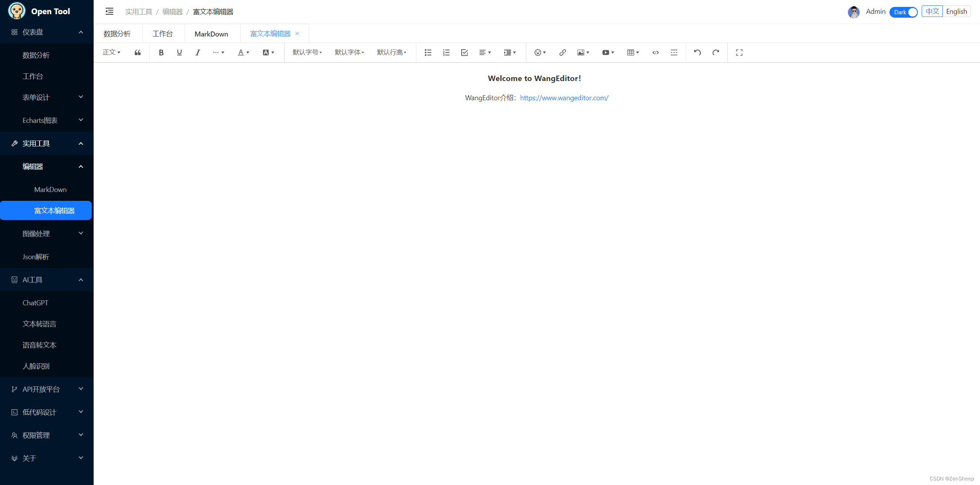Open the 正文 heading style dropdown
Viewport: 980px width, 485px height.
pyautogui.click(x=111, y=53)
